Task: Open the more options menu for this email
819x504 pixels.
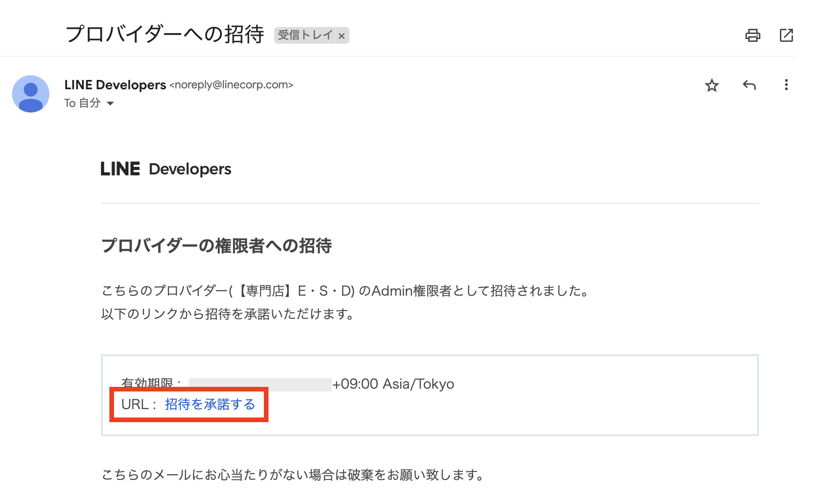Action: (x=786, y=85)
